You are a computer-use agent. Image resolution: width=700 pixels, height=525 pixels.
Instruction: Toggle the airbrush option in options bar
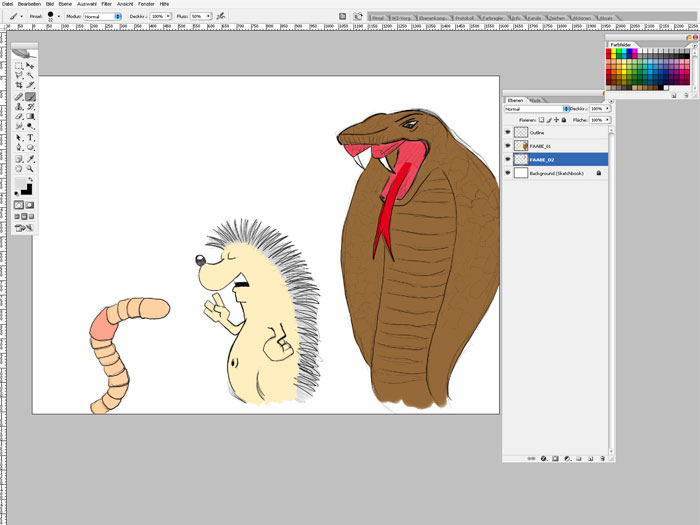point(221,17)
